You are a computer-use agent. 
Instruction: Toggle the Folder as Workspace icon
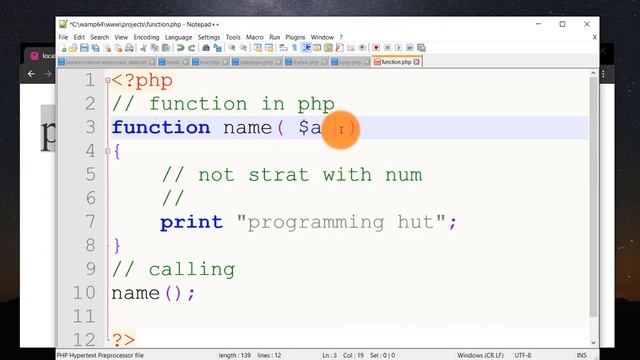click(x=351, y=48)
